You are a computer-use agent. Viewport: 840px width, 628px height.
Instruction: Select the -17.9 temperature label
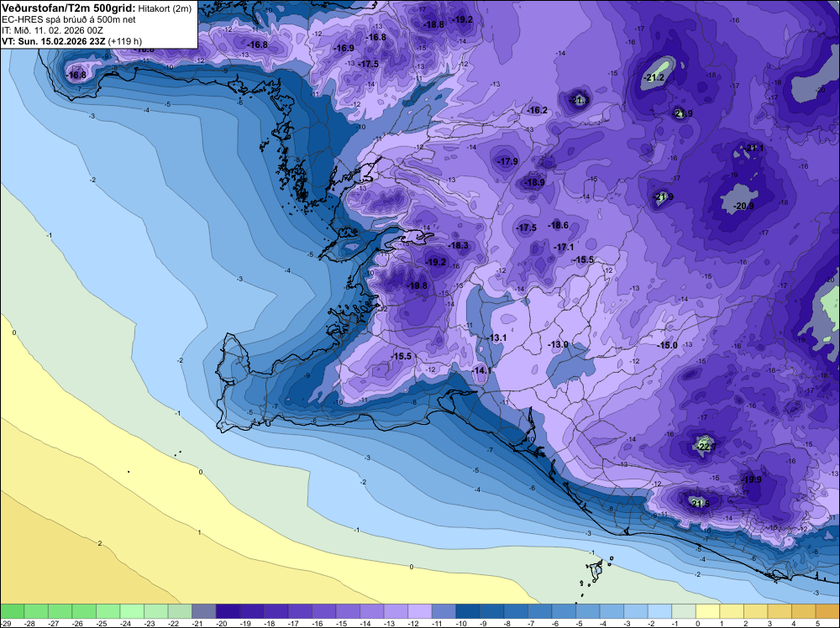508,161
